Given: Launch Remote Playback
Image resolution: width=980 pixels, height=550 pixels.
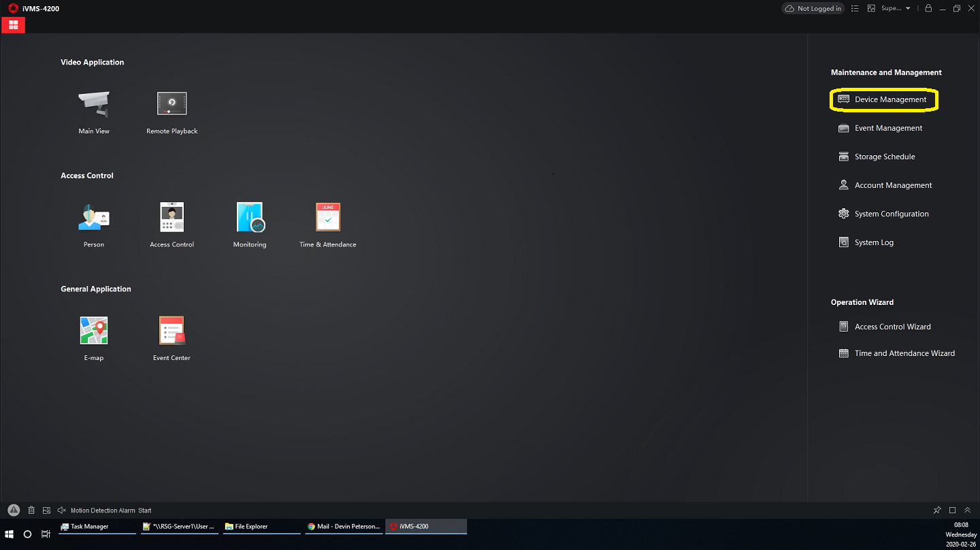Looking at the screenshot, I should [x=171, y=104].
